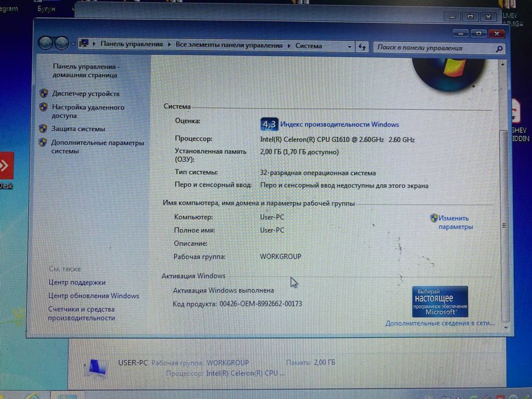This screenshot has height=399, width=532.
Task: Refresh the address bar view
Action: [362, 47]
